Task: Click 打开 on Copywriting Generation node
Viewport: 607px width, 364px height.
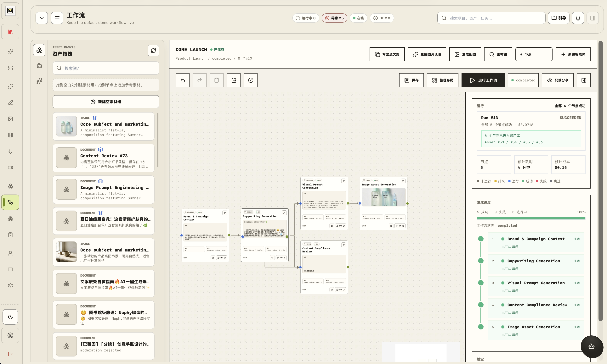Action: 281,258
